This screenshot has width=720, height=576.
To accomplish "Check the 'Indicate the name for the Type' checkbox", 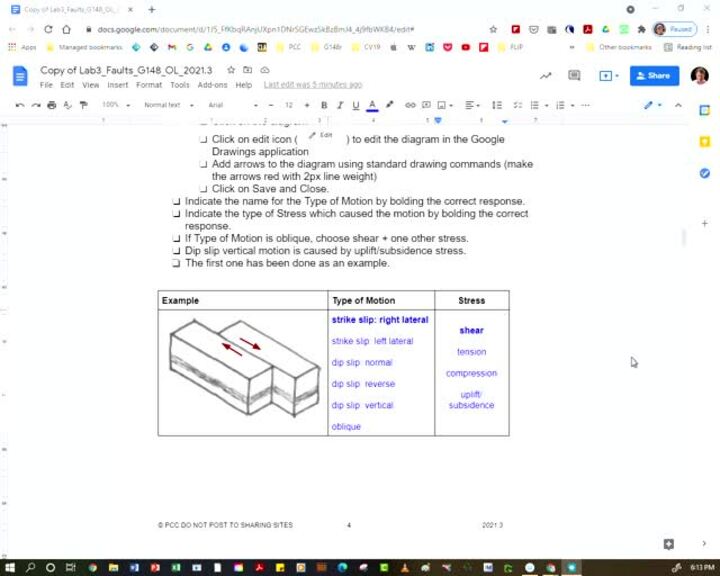I will (176, 201).
